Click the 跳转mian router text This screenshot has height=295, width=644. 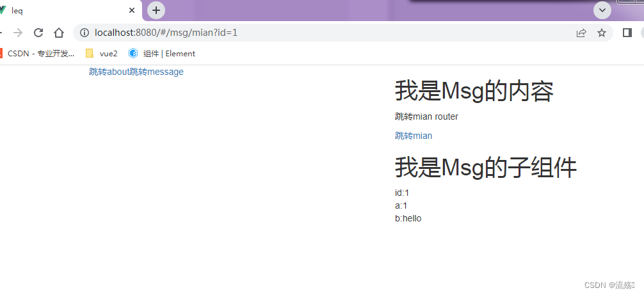click(426, 116)
